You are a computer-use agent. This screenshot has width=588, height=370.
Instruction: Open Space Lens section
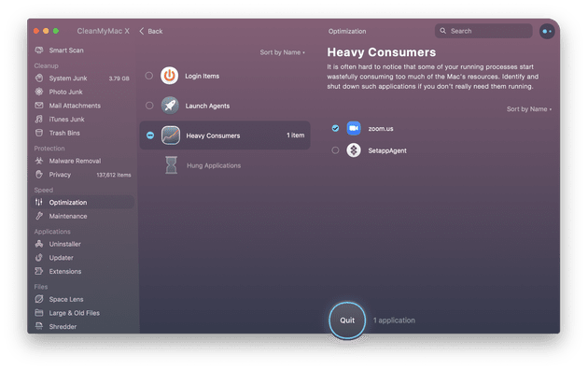click(x=82, y=299)
